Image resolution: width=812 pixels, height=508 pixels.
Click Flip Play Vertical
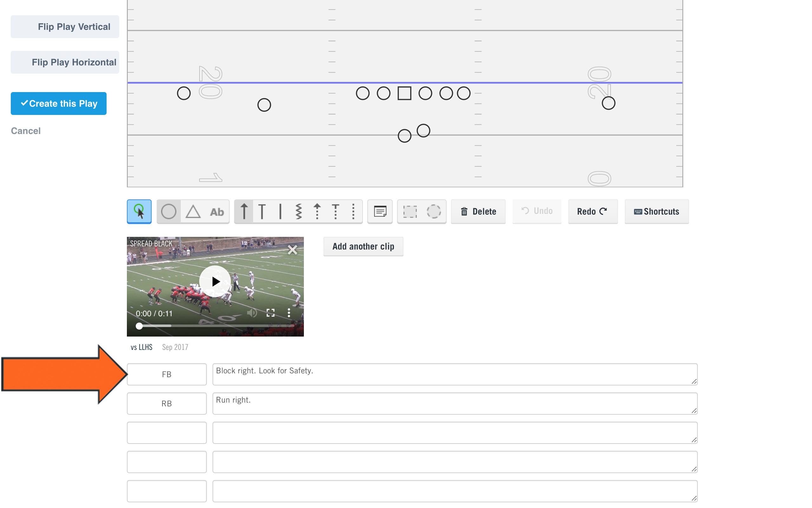click(x=65, y=27)
